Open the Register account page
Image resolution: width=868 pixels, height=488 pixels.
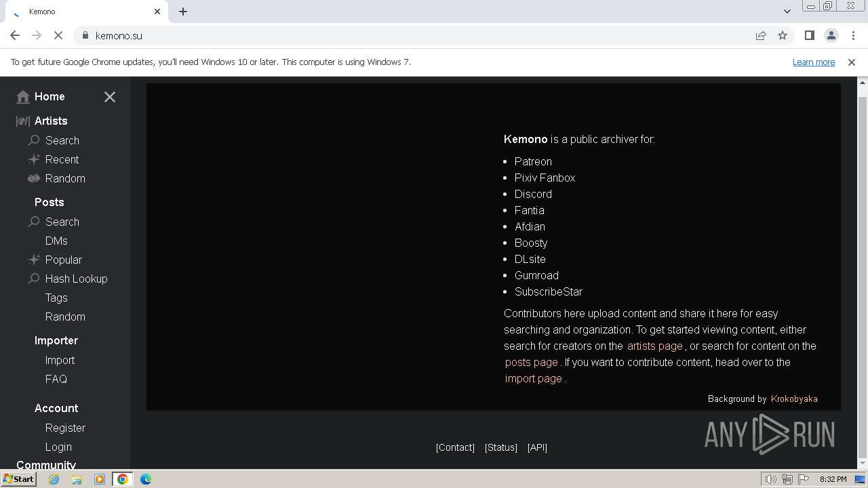pyautogui.click(x=65, y=428)
